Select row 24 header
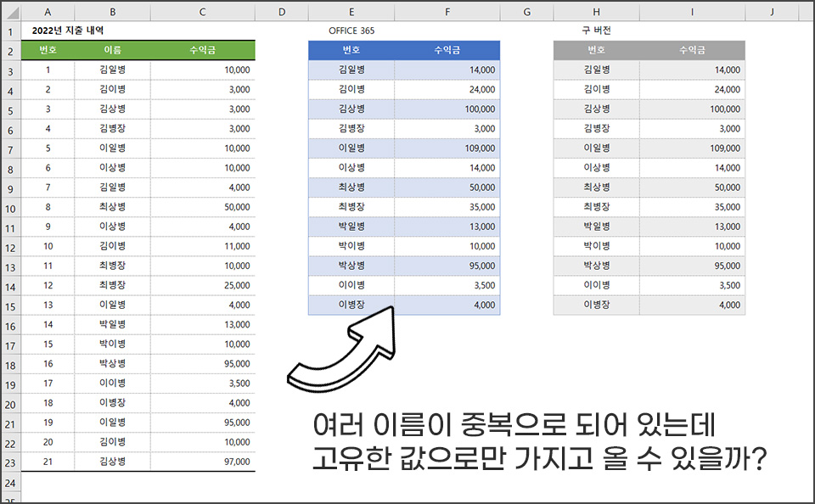Screen dimensions: 815x504 (11, 482)
